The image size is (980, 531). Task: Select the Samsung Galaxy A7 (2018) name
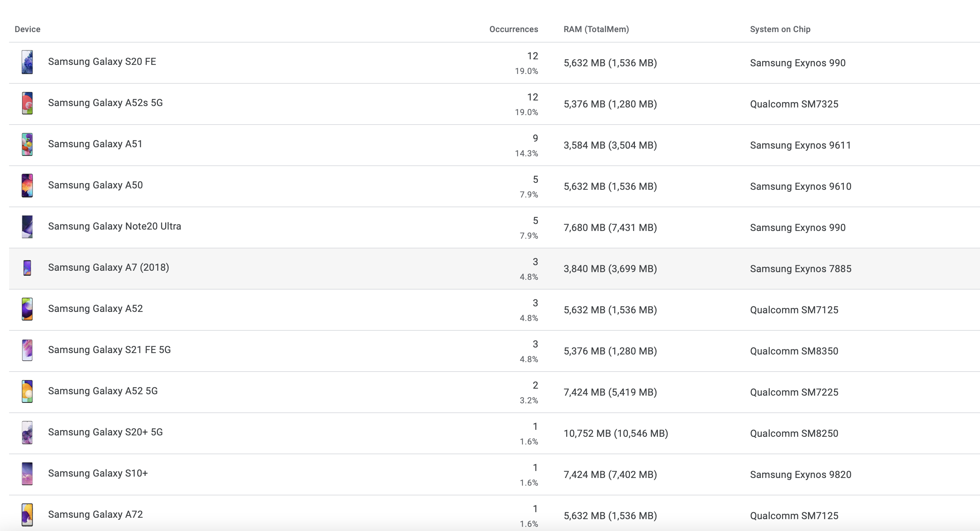tap(108, 267)
